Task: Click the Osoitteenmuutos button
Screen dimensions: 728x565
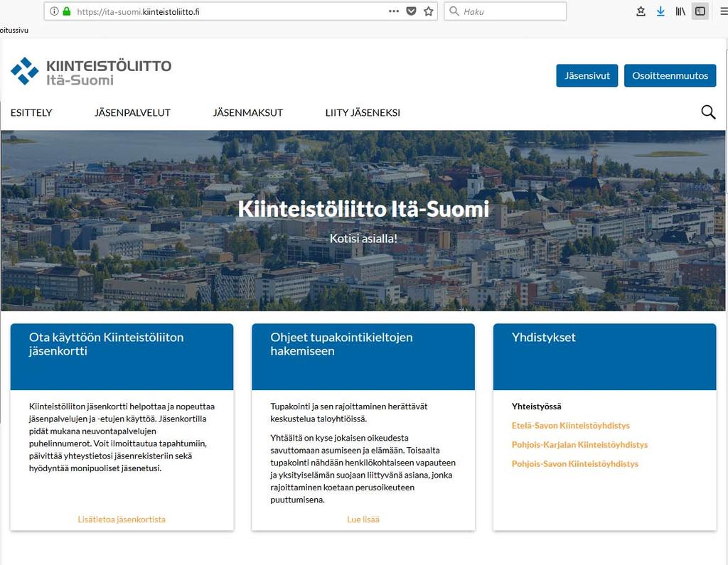Action: tap(670, 75)
